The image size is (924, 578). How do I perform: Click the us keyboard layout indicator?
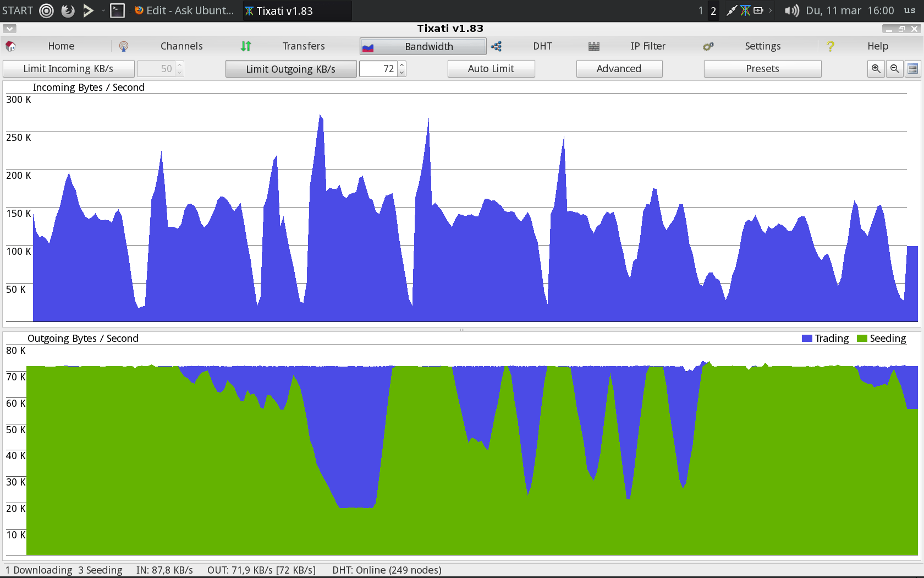[910, 10]
